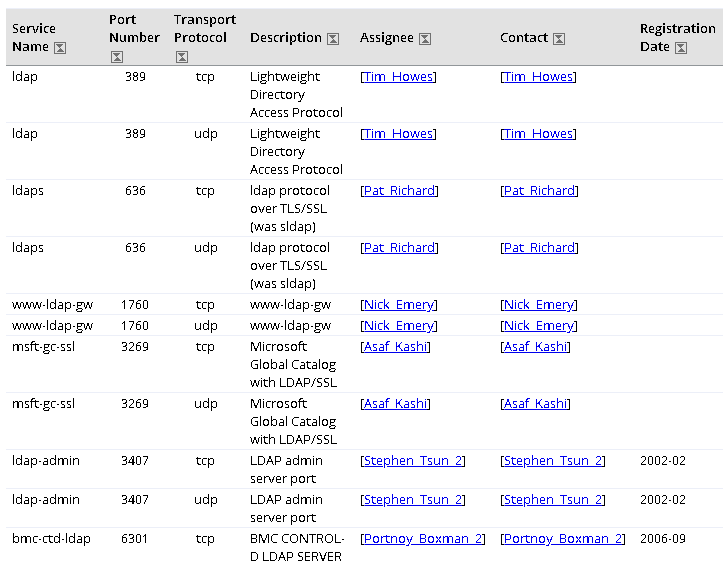Click the Transport Protocol column sort icon
723x563 pixels.
pos(182,57)
